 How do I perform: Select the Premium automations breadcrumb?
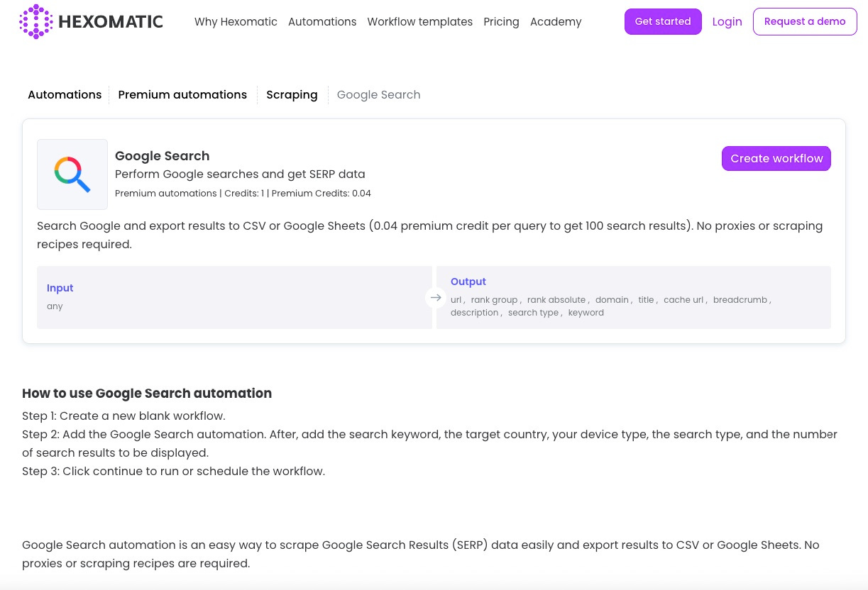(x=182, y=95)
